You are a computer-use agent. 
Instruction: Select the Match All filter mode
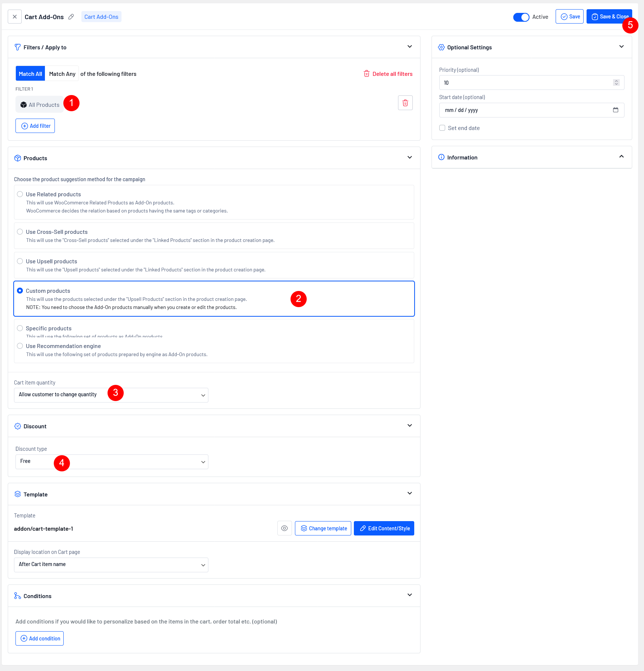[30, 74]
